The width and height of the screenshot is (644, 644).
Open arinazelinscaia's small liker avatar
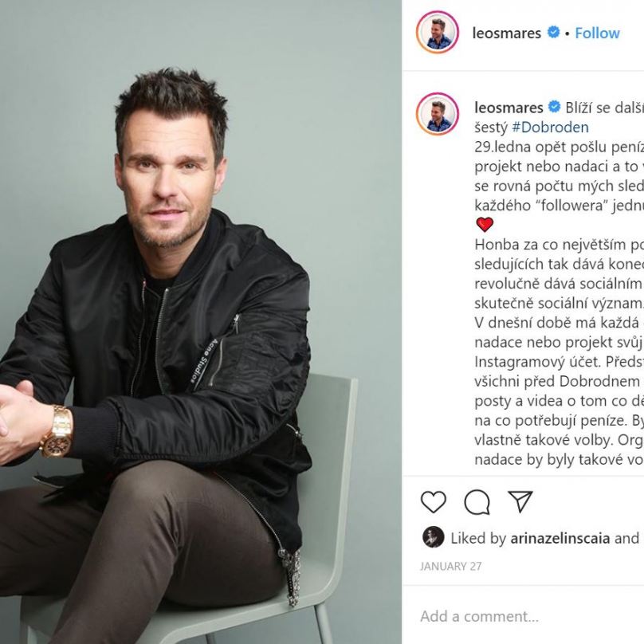434,537
